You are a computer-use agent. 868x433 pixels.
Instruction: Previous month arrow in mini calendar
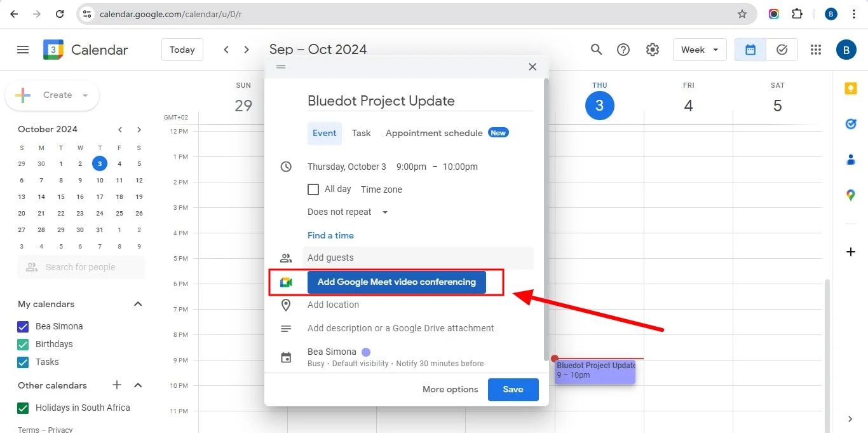(x=120, y=129)
